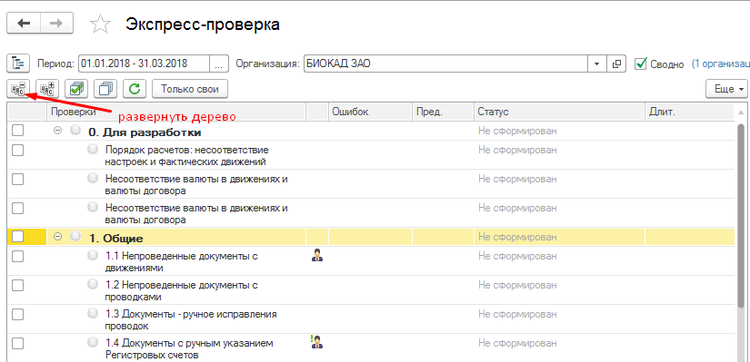
Task: Collapse the 0. Для разработки group
Action: pyautogui.click(x=58, y=130)
